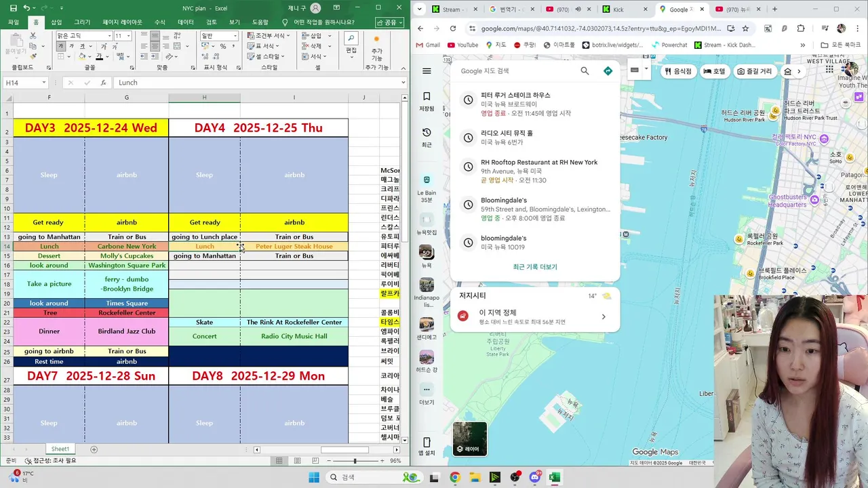Open 저장됨 saved places in Maps sidebar

click(427, 101)
